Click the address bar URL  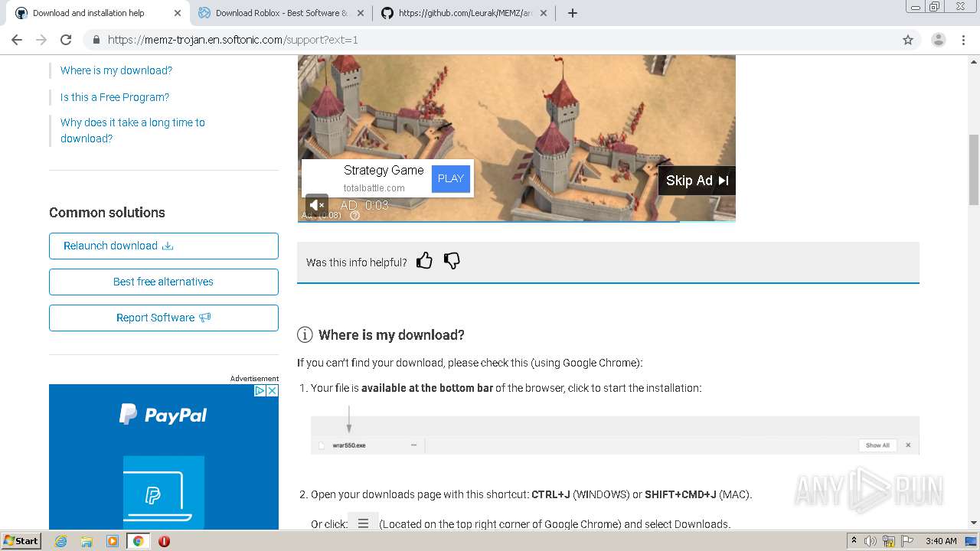[233, 40]
